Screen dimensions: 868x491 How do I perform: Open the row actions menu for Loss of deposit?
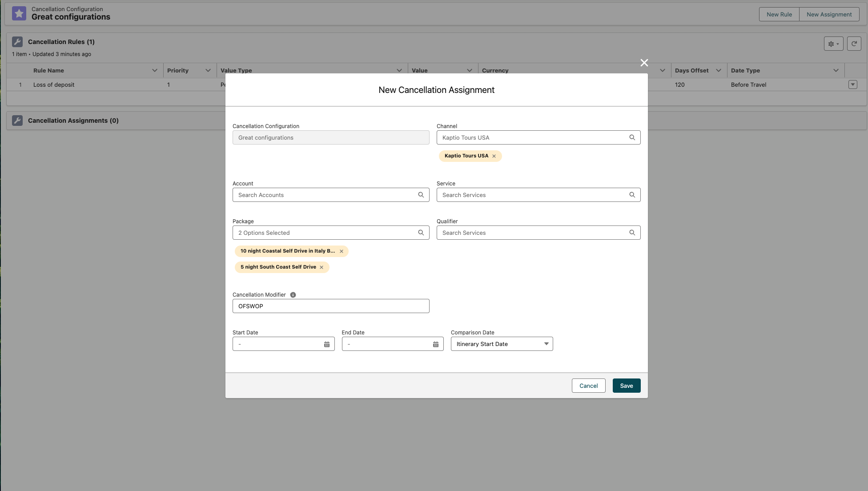click(x=852, y=85)
